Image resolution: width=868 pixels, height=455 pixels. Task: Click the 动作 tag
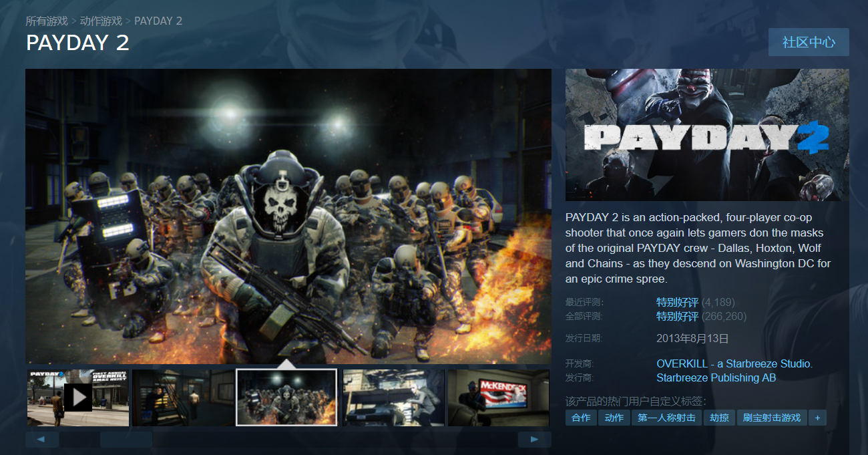click(x=614, y=418)
